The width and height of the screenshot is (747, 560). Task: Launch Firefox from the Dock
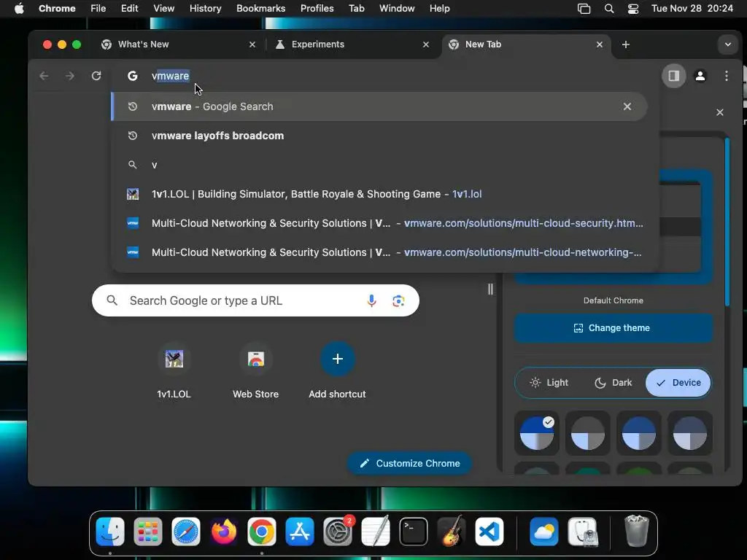(223, 532)
